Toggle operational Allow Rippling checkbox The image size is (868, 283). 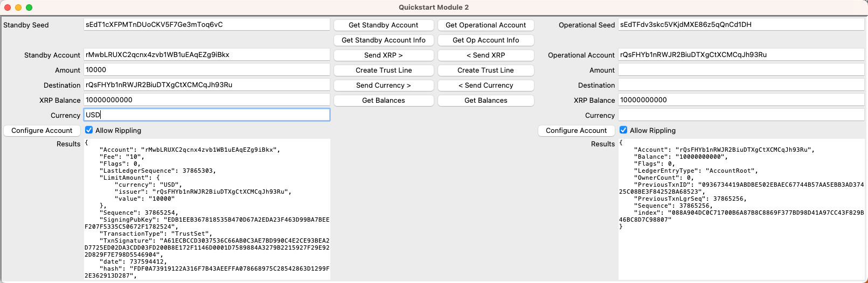pos(623,130)
